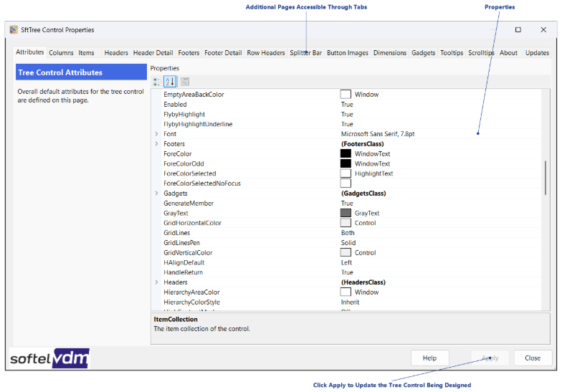Viewport: 562px width, 392px height.
Task: Click the Close button
Action: [x=533, y=358]
